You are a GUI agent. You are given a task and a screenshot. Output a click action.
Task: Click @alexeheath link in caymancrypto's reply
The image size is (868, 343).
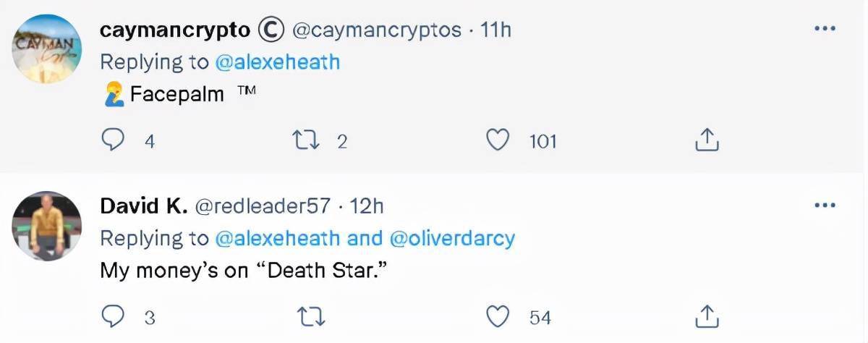(x=277, y=62)
